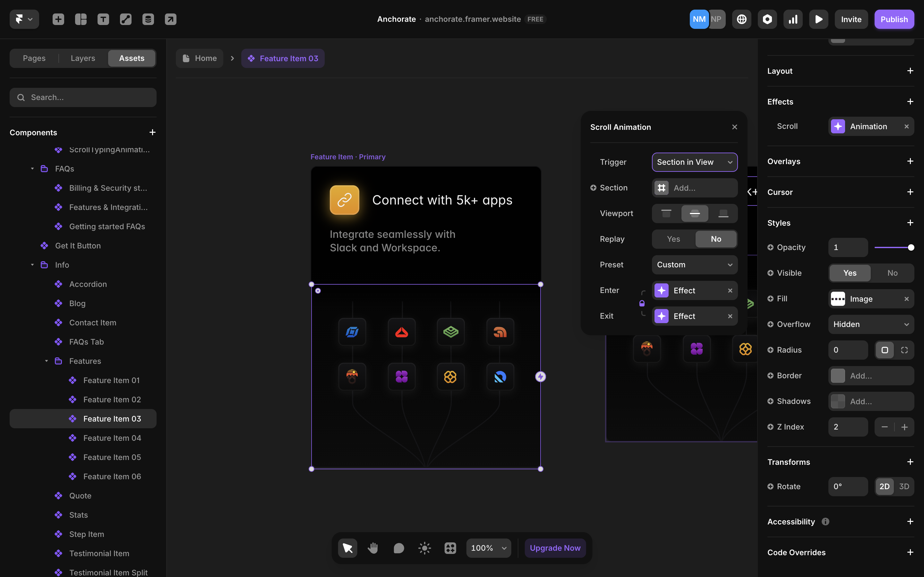Image resolution: width=924 pixels, height=577 pixels.
Task: Select the Text tool in top toolbar
Action: click(x=103, y=19)
